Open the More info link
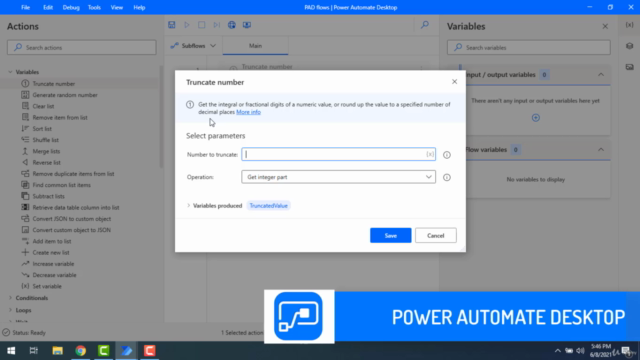This screenshot has height=360, width=640. coord(248,112)
